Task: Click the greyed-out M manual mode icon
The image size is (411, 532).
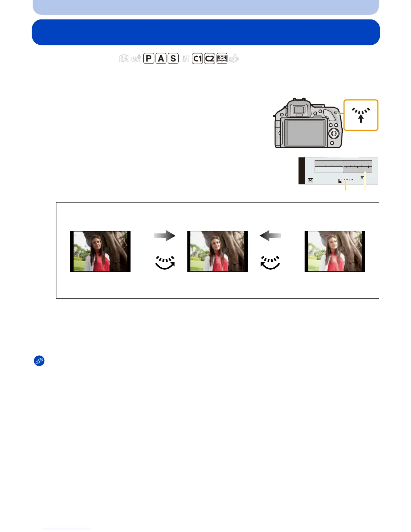Action: [185, 59]
